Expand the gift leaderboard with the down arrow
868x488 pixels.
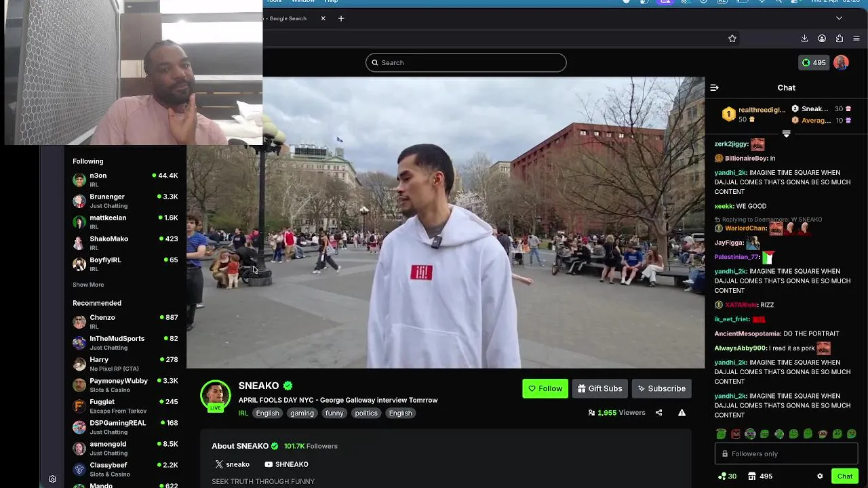point(786,134)
